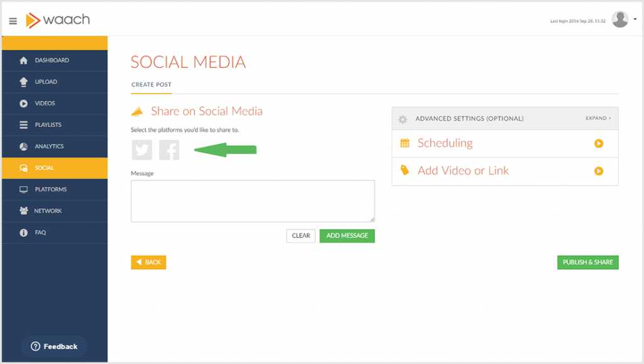Click the FAQ info icon
Image resolution: width=644 pixels, height=364 pixels.
[23, 233]
